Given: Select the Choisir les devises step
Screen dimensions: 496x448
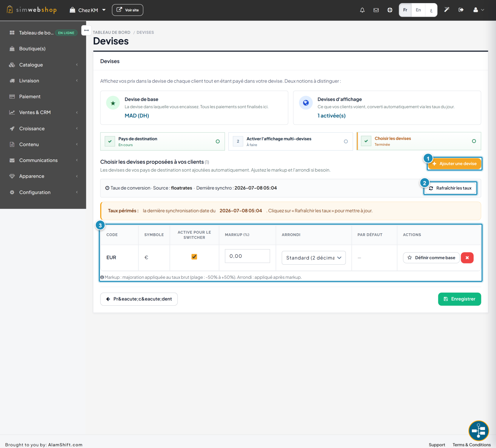Looking at the screenshot, I should 419,141.
